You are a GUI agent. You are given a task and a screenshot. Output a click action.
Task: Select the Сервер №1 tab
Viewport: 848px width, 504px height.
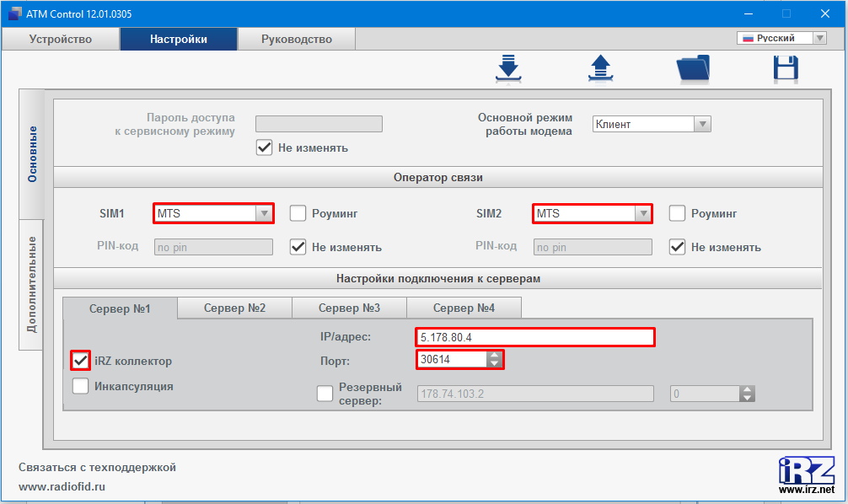pyautogui.click(x=120, y=308)
